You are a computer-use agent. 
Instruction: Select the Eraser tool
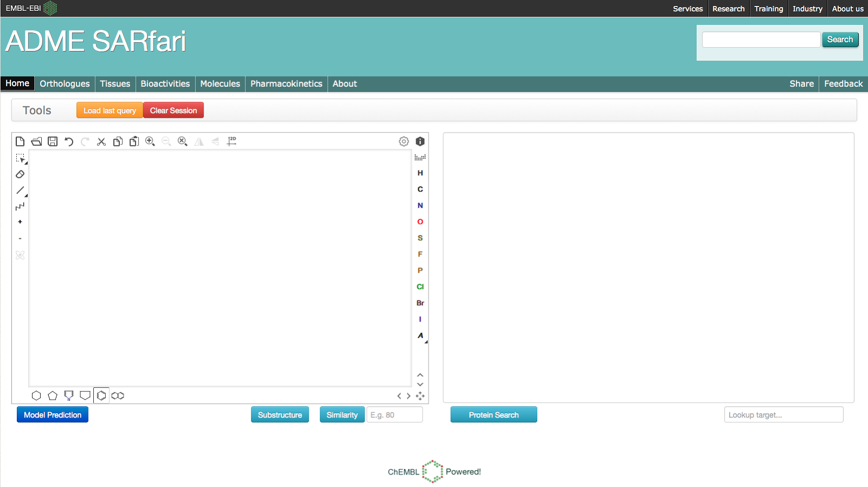[20, 174]
